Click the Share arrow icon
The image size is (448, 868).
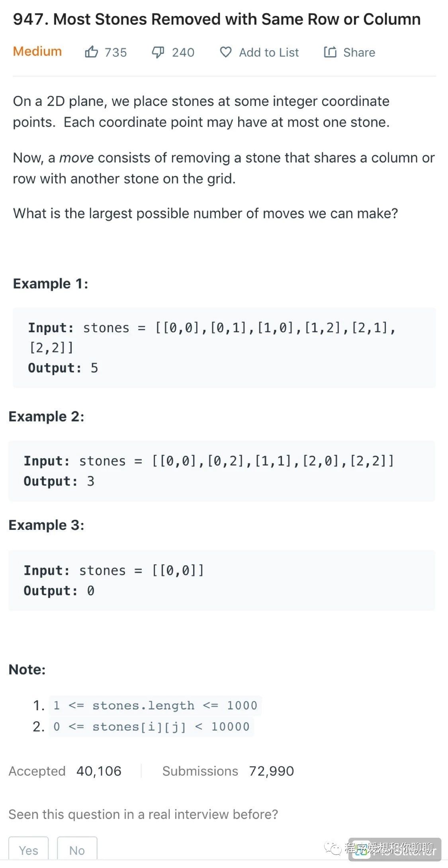click(330, 52)
